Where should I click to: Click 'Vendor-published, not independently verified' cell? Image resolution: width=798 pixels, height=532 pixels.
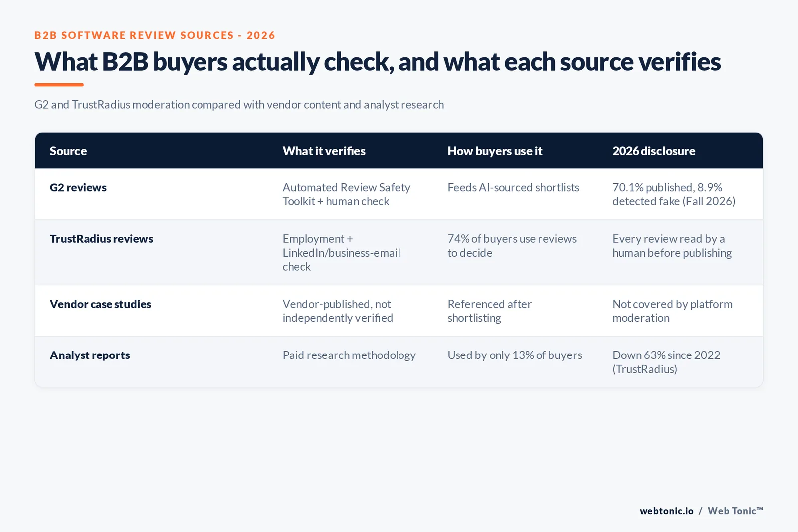pyautogui.click(x=338, y=311)
